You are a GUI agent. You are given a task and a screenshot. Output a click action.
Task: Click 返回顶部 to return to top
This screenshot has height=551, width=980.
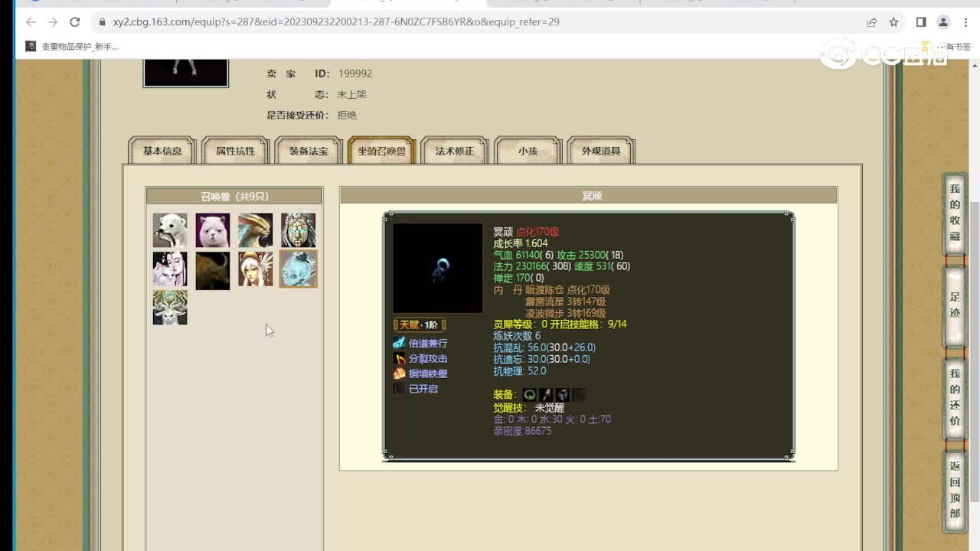tap(955, 490)
